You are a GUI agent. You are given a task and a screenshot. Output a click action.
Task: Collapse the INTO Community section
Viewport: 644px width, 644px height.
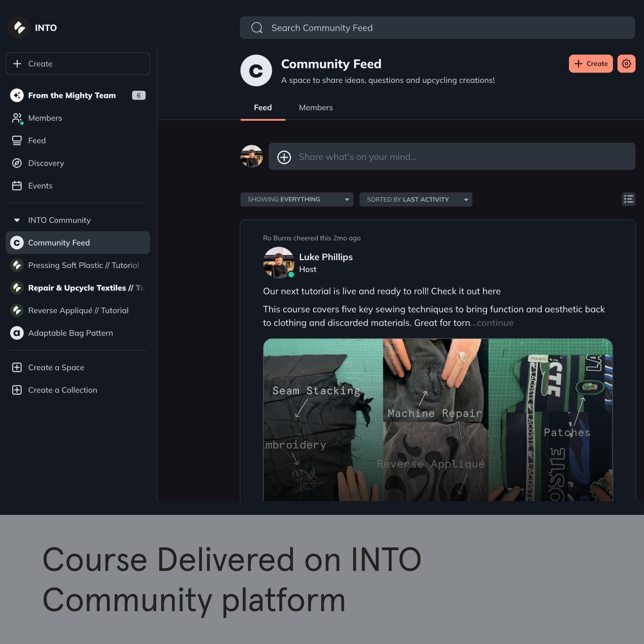[17, 220]
